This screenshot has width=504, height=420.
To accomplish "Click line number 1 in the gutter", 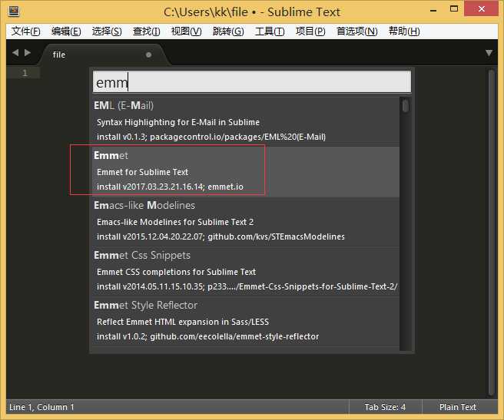I will pos(25,73).
